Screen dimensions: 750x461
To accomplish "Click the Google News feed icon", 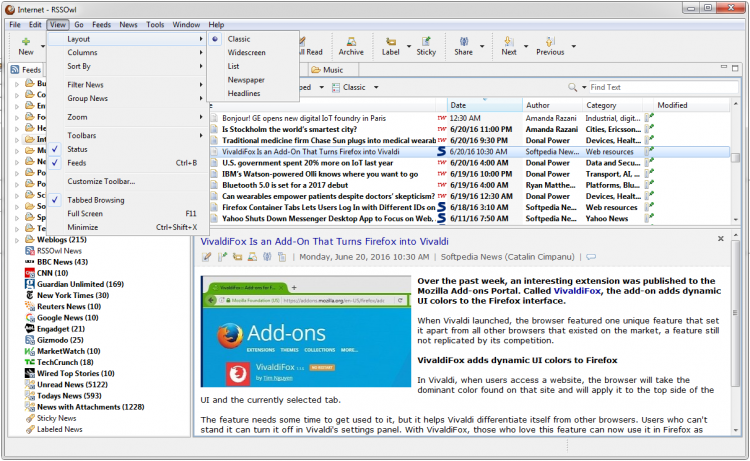I will [30, 318].
